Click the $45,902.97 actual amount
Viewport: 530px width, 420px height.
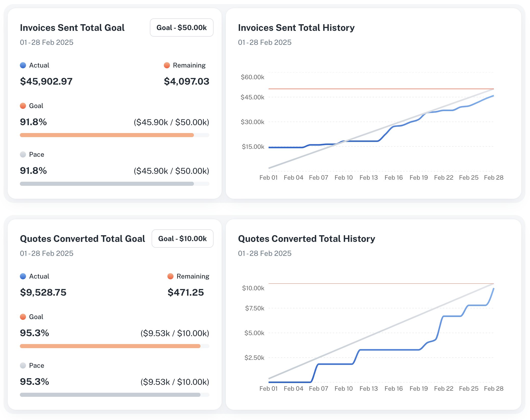coord(46,81)
